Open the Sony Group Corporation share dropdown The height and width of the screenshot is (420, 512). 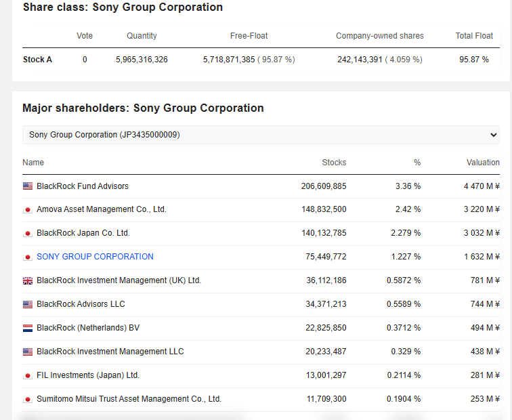pos(261,135)
